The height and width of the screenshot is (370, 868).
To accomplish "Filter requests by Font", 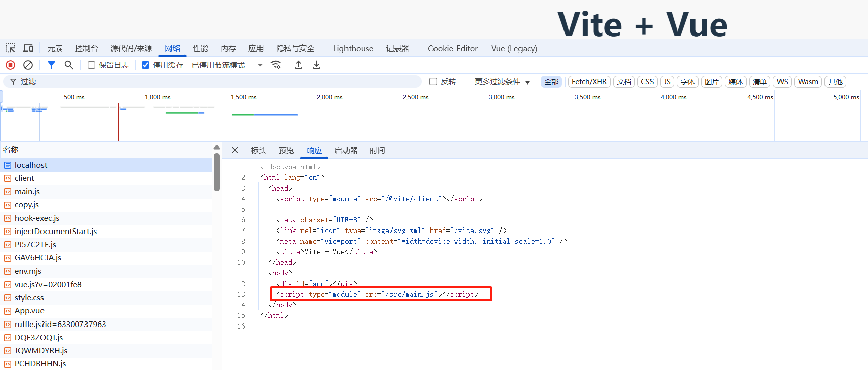I will (x=687, y=81).
